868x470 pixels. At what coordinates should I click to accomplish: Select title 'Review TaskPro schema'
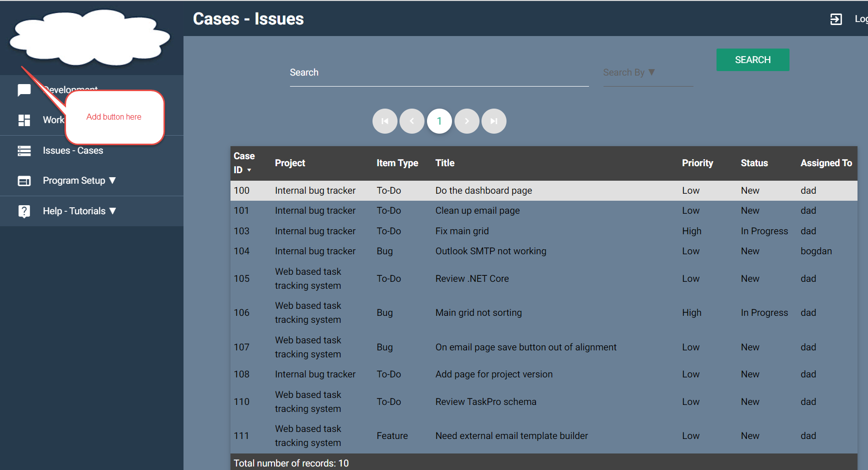pyautogui.click(x=485, y=402)
